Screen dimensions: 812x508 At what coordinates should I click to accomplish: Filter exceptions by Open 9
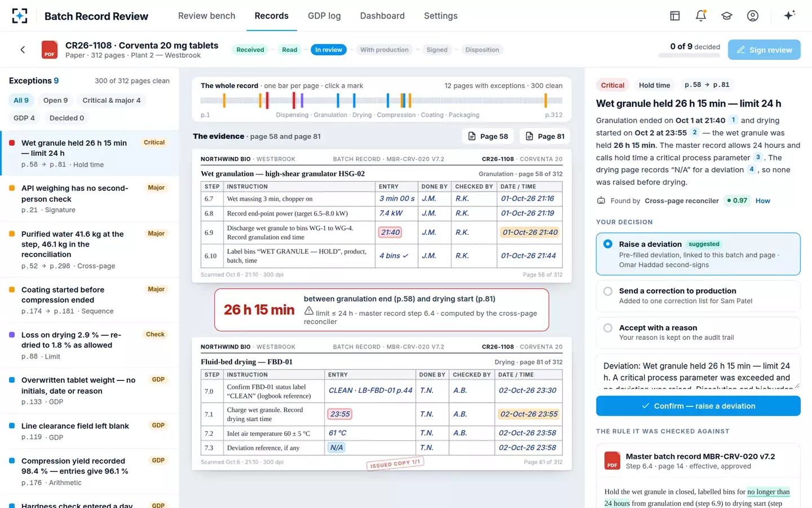(x=55, y=100)
